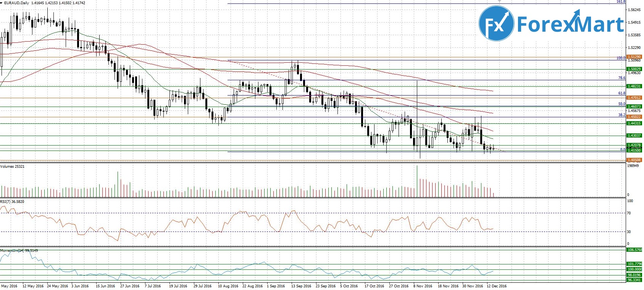The width and height of the screenshot is (644, 290).
Task: Click the OHLC quote 1.41645 1.42153 1.41502 1.41742
Action: [59, 3]
